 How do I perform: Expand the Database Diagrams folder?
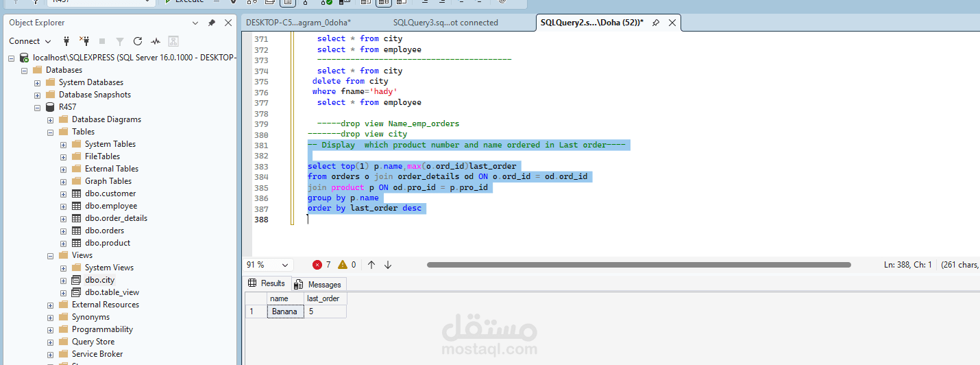[51, 119]
